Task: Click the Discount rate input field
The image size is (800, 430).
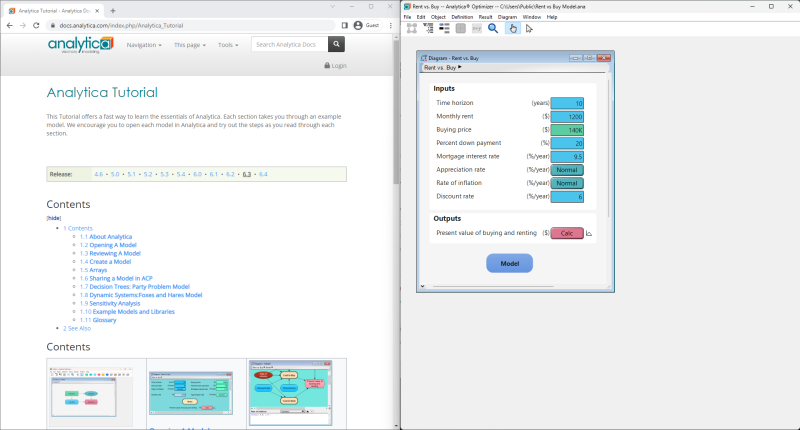Action: (567, 196)
